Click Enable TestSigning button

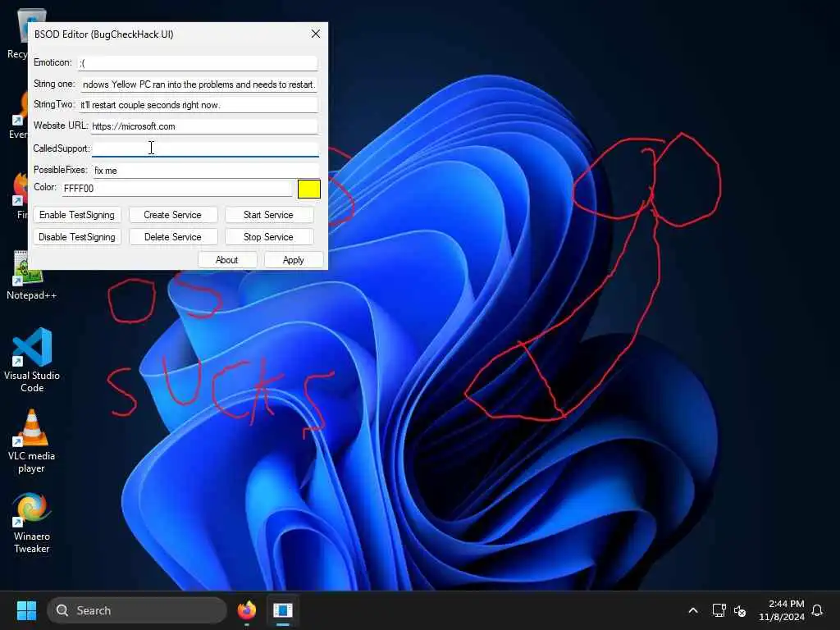(77, 215)
